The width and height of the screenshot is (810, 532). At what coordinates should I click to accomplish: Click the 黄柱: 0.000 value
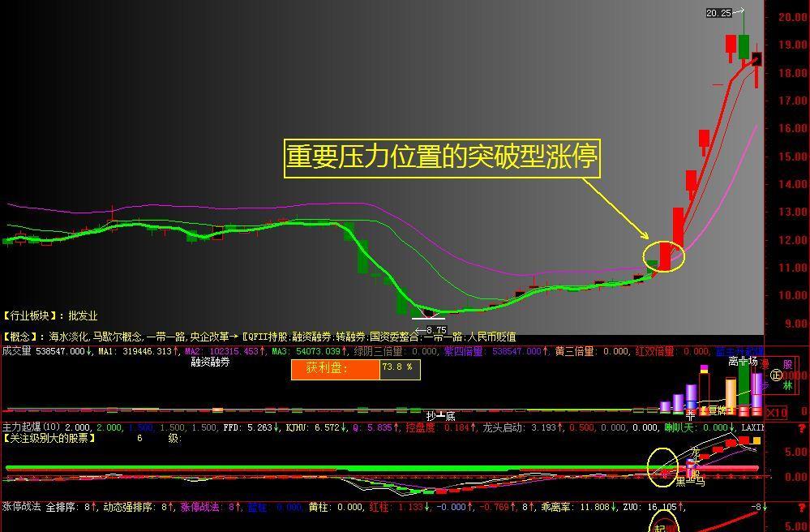[336, 507]
